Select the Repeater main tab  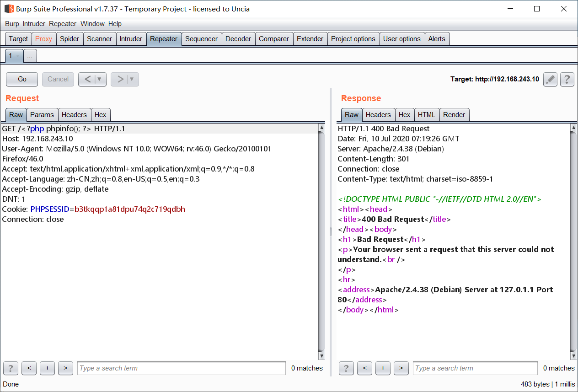click(x=164, y=39)
